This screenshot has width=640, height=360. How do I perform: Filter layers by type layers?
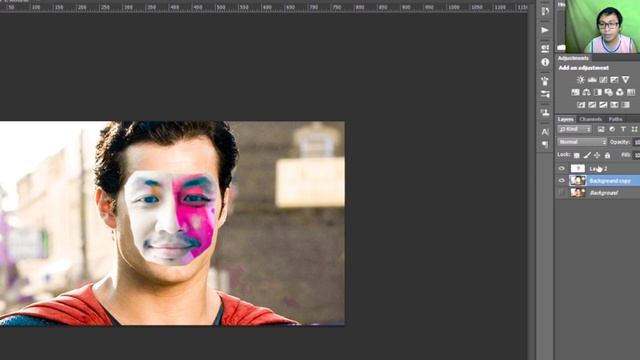coord(623,129)
